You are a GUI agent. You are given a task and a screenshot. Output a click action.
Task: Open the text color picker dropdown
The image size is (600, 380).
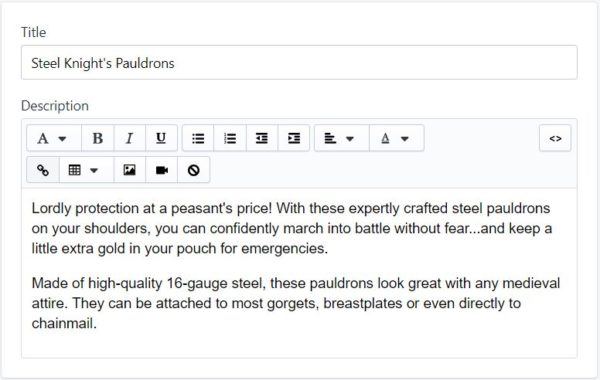[396, 138]
